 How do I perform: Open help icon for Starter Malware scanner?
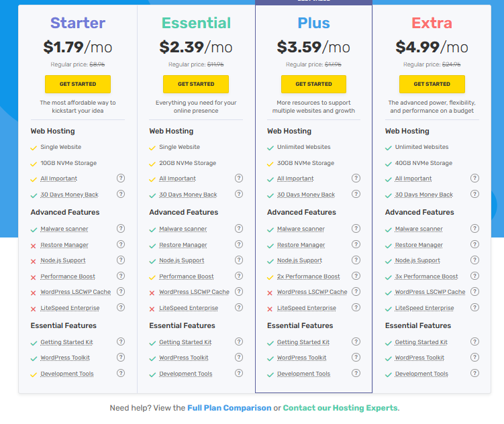click(121, 228)
